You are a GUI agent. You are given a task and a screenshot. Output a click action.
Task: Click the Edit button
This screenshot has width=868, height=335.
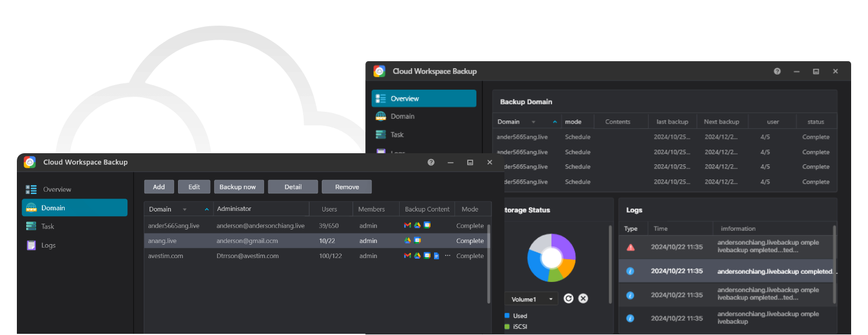tap(194, 187)
